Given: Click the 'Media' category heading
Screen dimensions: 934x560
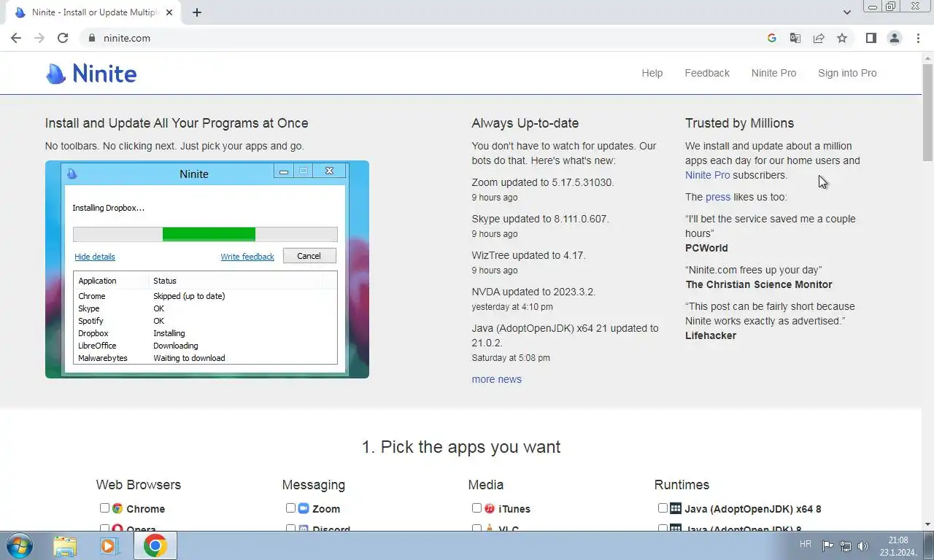Looking at the screenshot, I should point(486,485).
